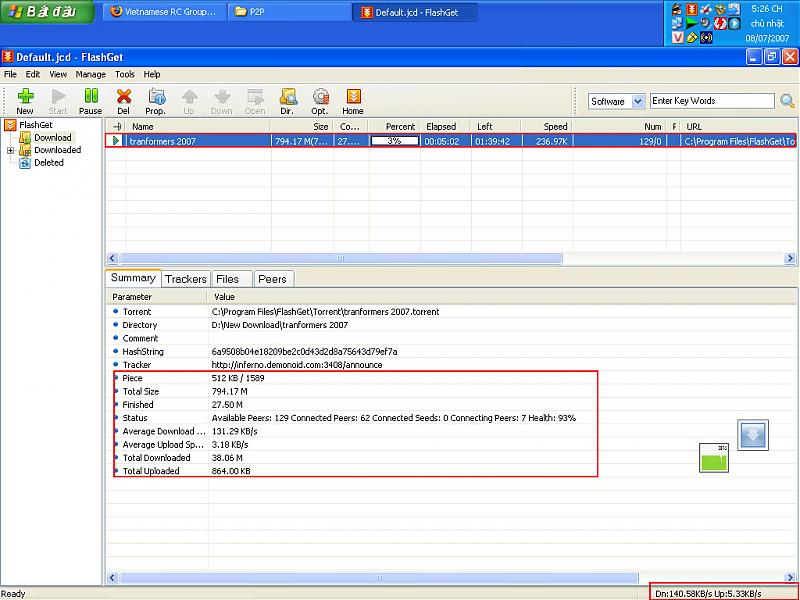Expand the Downloaded folder tree node
The image size is (800, 600).
click(11, 151)
